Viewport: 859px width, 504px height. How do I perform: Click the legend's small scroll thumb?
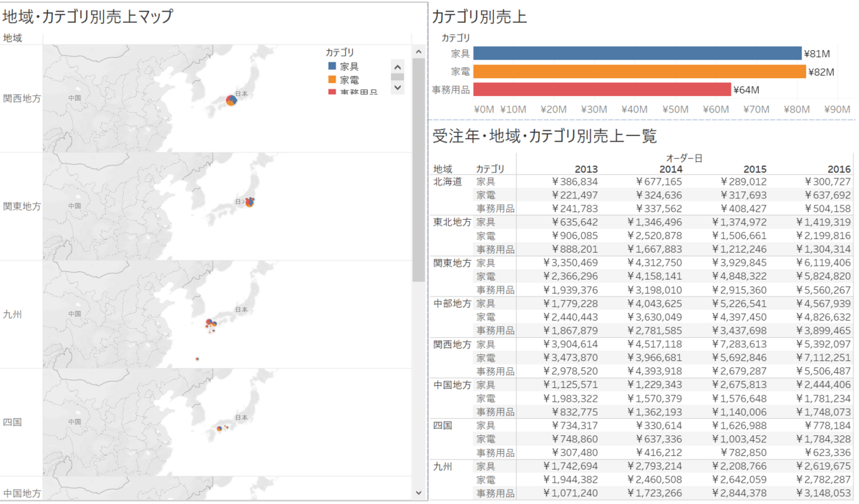point(397,77)
